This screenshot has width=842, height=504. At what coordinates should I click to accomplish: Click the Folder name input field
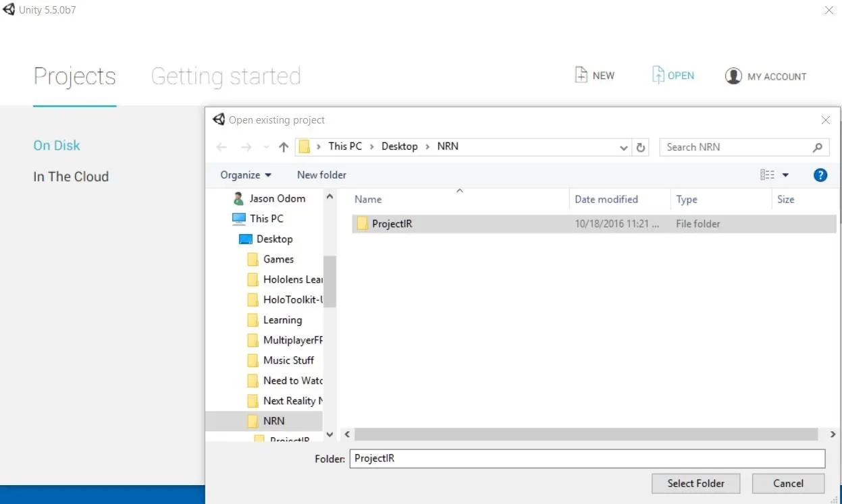pos(587,459)
